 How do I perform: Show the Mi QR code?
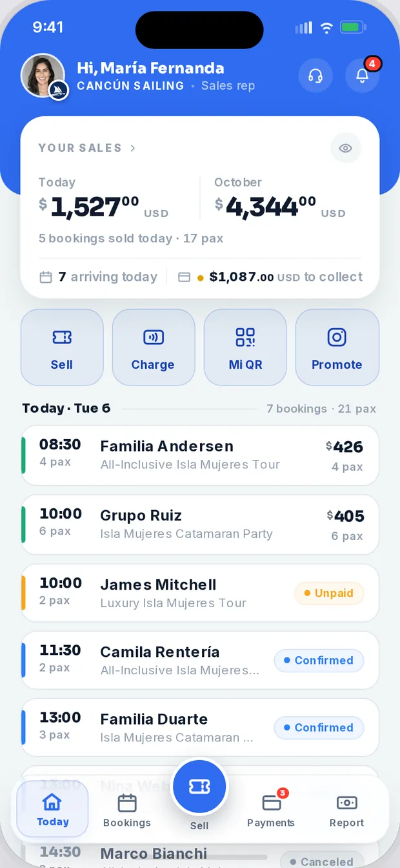point(245,347)
